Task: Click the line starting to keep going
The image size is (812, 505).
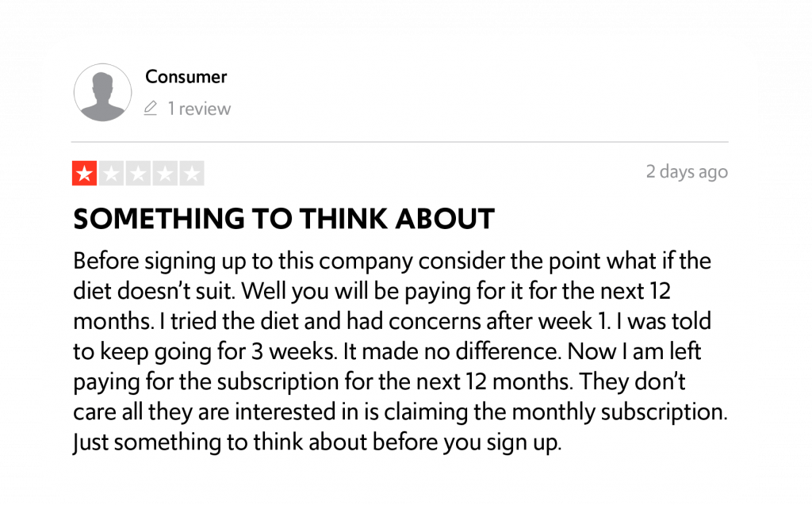Action: [387, 351]
